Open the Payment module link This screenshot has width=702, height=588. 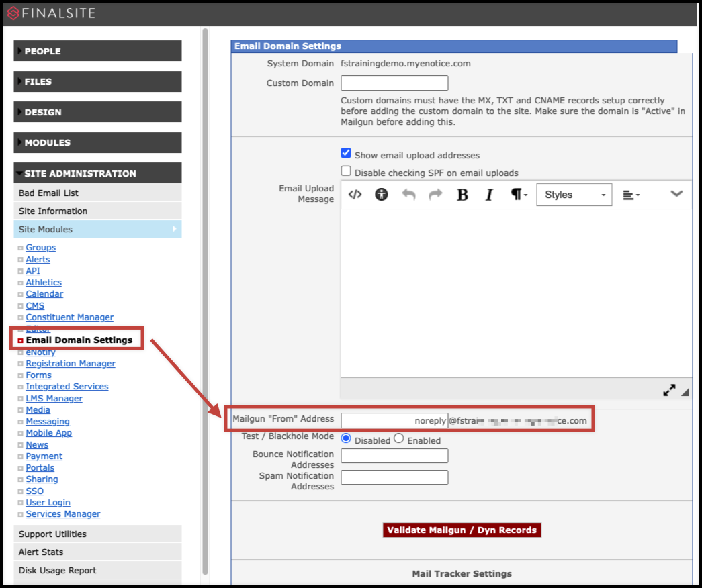click(x=44, y=456)
